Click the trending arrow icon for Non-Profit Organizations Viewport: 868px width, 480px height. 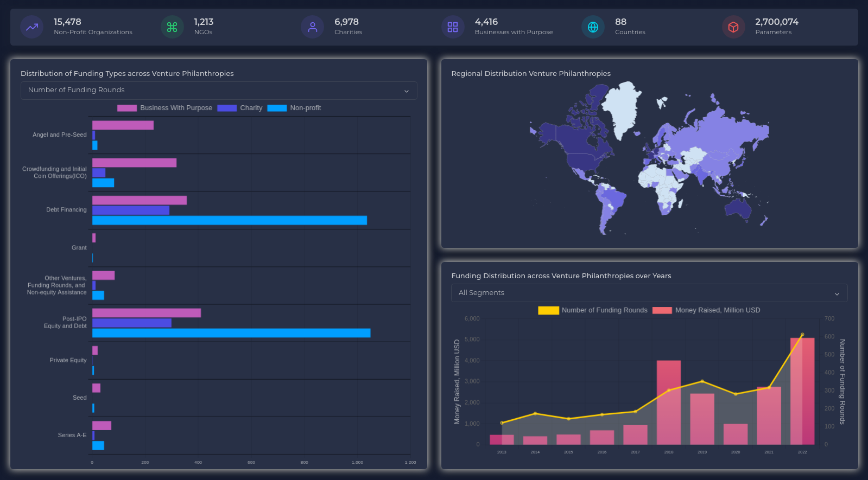(x=32, y=27)
